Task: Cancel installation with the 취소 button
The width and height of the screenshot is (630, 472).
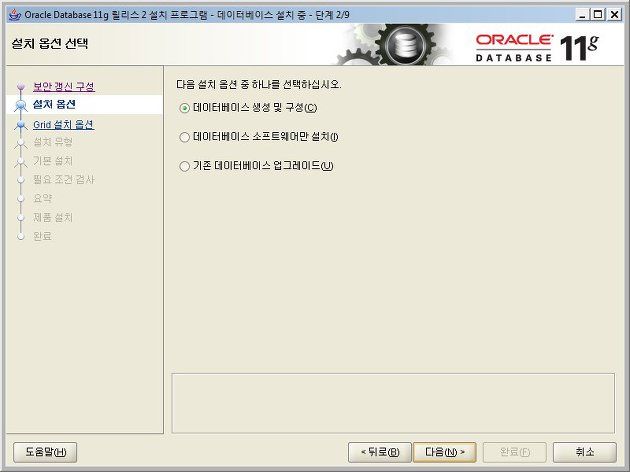Action: (585, 452)
